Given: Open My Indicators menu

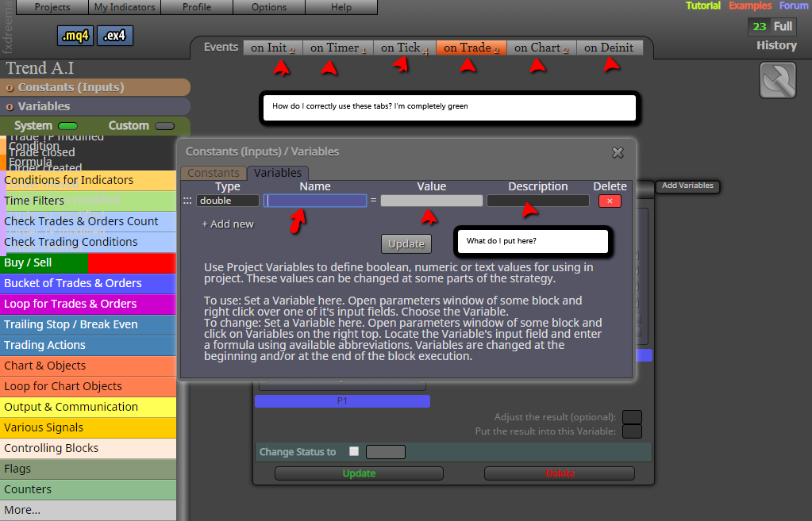Looking at the screenshot, I should click(x=125, y=7).
